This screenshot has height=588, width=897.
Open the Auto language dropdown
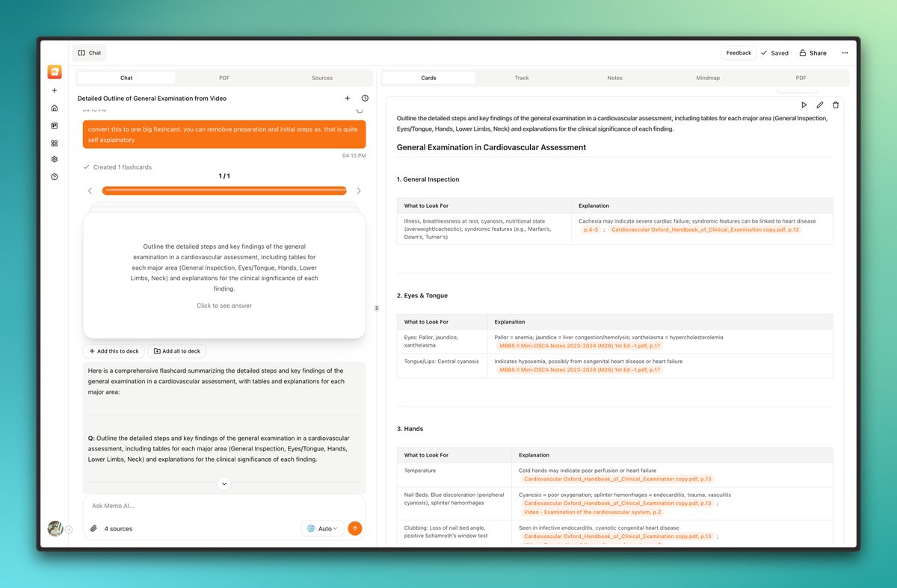coord(323,528)
